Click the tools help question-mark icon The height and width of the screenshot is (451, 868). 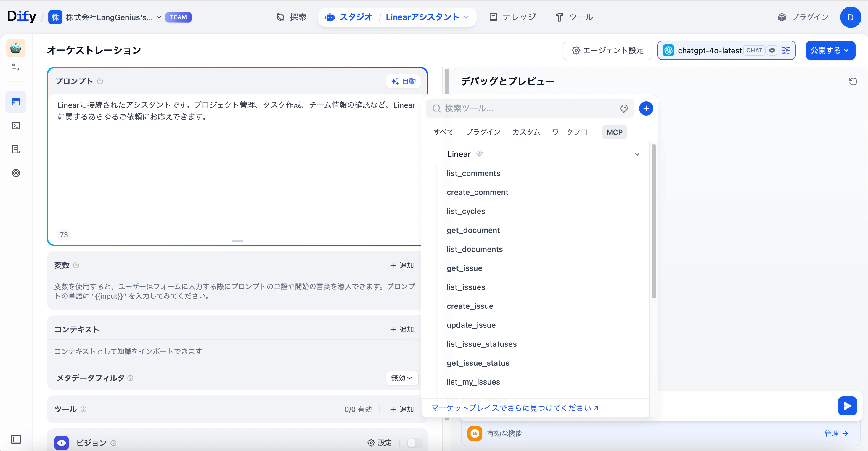83,409
